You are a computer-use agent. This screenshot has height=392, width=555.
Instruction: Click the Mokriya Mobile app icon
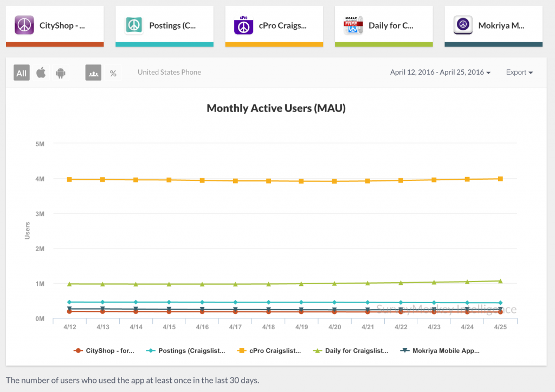tap(463, 25)
